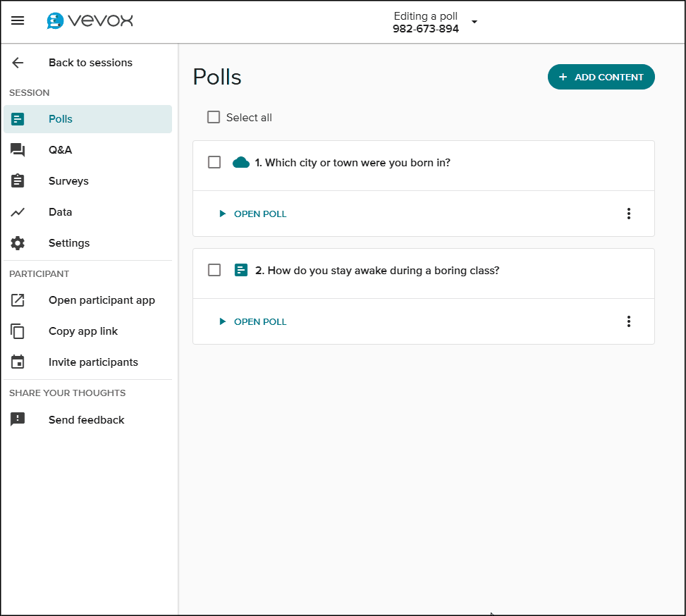Expand the session ID dropdown arrow

474,22
